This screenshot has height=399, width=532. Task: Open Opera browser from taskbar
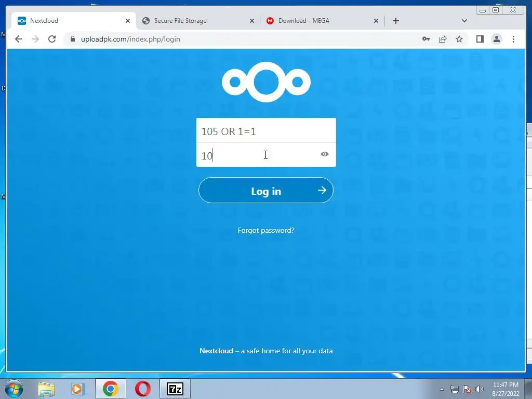coord(143,389)
